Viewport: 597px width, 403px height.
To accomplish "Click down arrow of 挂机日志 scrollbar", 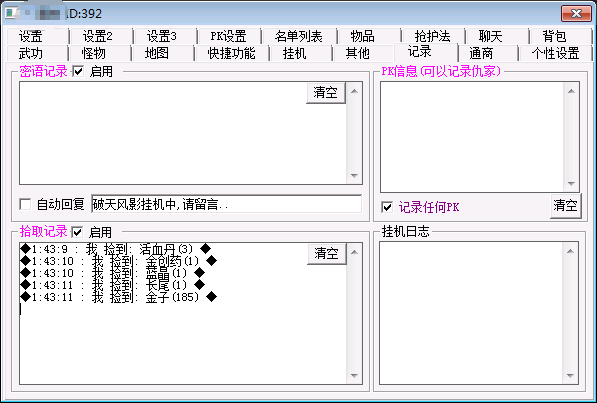I will [570, 376].
